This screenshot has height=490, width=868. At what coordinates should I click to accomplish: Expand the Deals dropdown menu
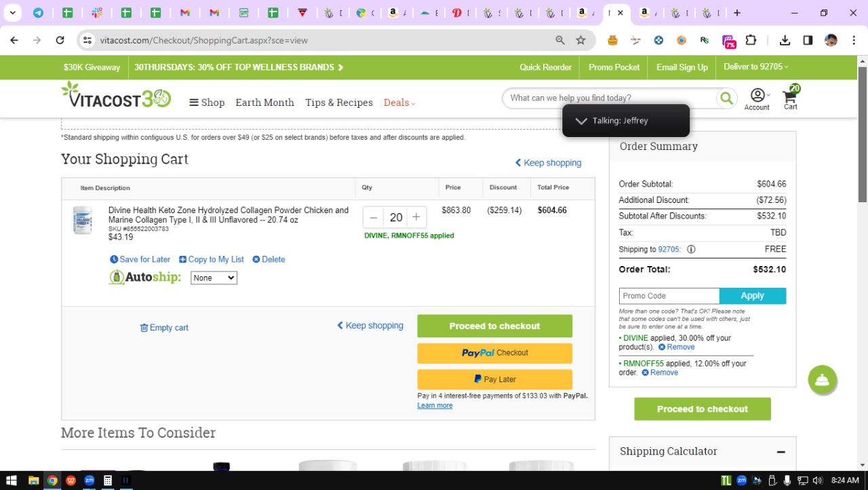coord(399,102)
